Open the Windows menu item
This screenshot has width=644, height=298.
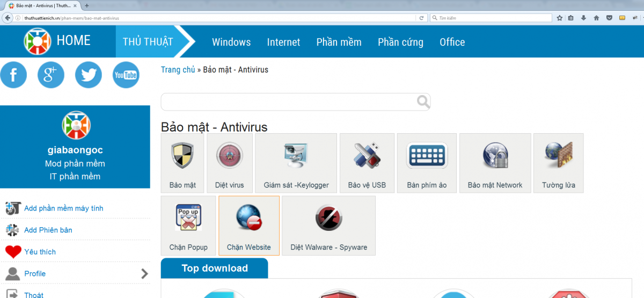click(231, 42)
